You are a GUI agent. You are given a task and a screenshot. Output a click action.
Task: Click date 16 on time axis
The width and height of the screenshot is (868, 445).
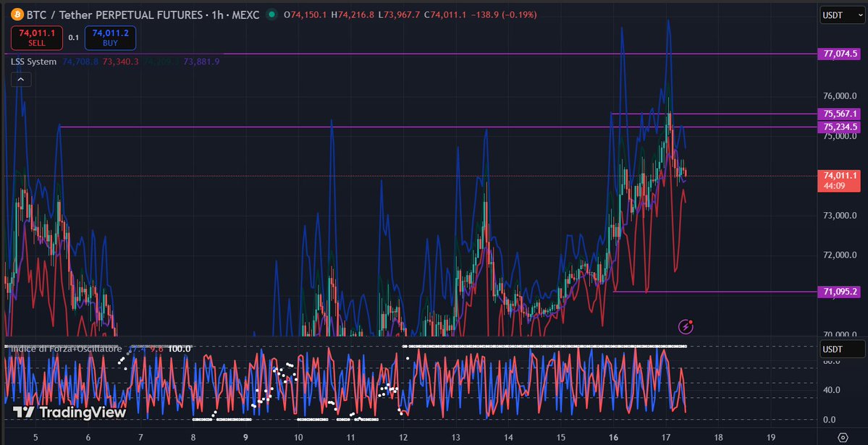pos(613,437)
